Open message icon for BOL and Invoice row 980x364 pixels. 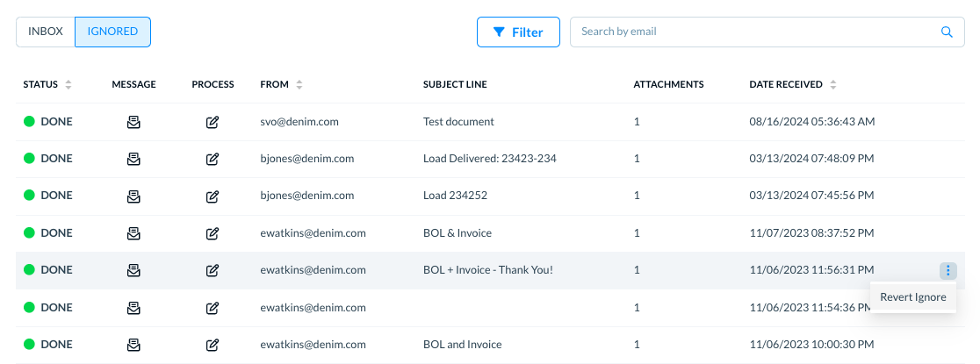click(133, 345)
